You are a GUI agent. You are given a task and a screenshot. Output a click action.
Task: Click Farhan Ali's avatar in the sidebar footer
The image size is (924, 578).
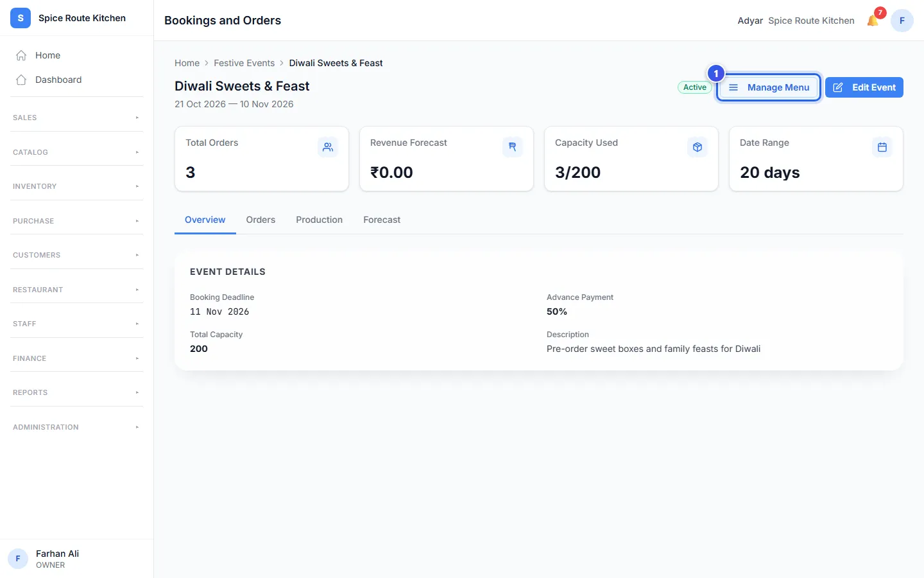pos(18,559)
